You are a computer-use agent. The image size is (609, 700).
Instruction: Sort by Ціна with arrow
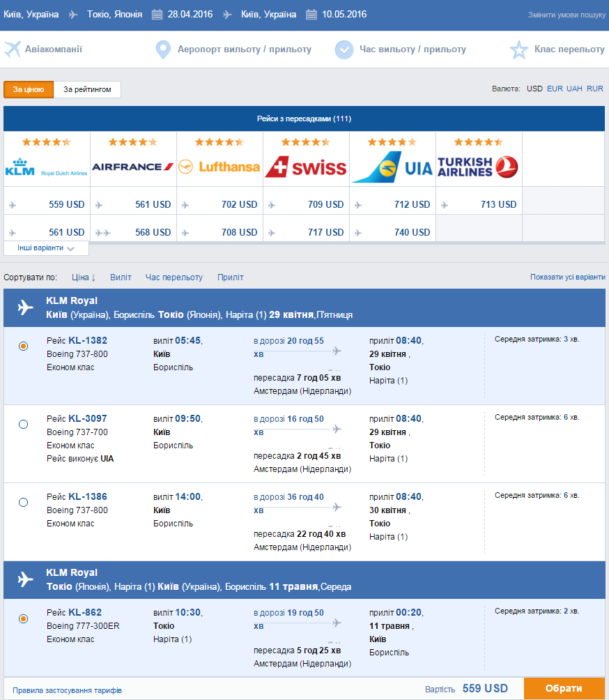pyautogui.click(x=84, y=277)
